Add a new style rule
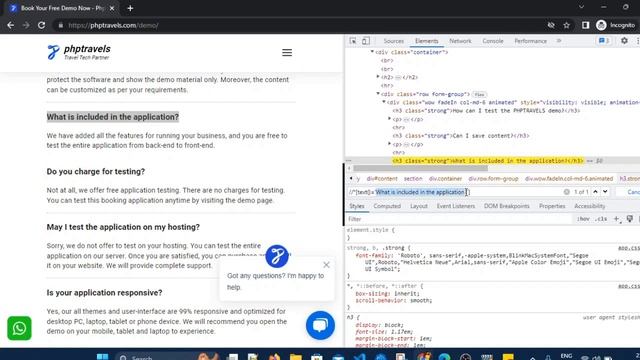 click(x=616, y=219)
